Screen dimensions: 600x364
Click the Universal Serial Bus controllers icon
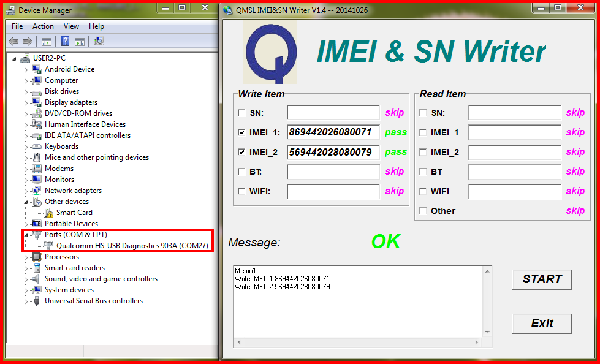37,301
